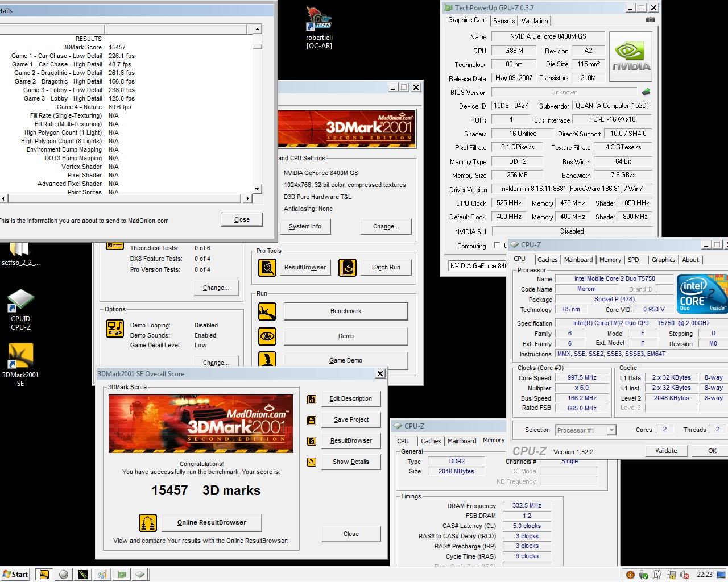The image size is (728, 582).
Task: Click the 22:23 taskbar clock
Action: click(x=705, y=575)
